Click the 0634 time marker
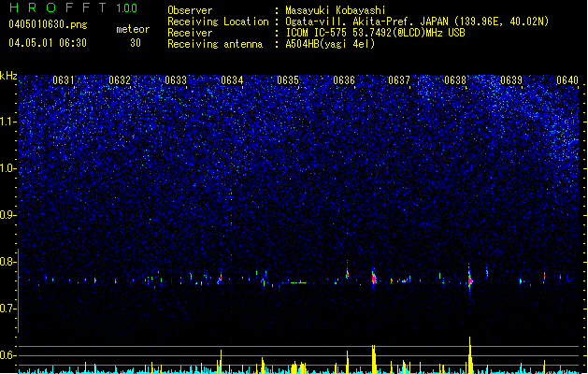588x374 pixels. pyautogui.click(x=232, y=80)
